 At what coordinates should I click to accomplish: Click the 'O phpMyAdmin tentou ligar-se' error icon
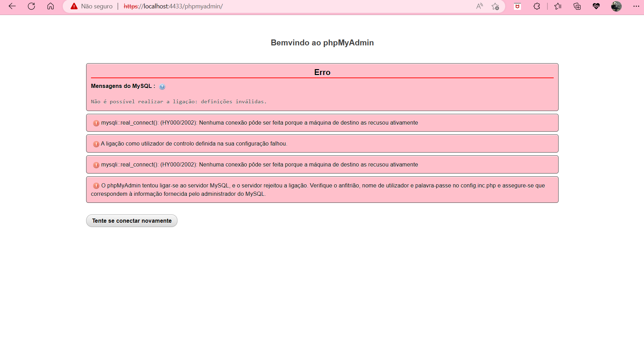96,186
